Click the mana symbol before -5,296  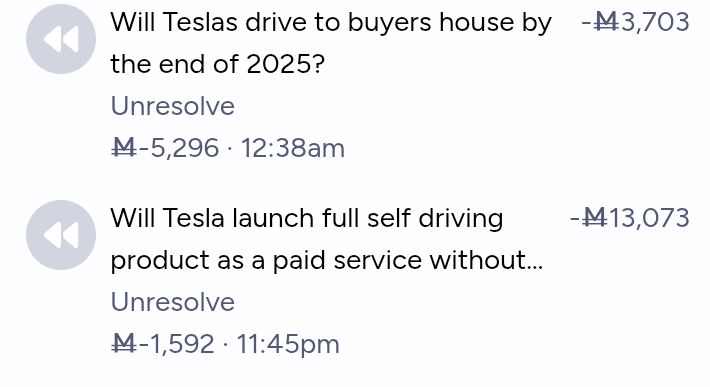click(124, 148)
